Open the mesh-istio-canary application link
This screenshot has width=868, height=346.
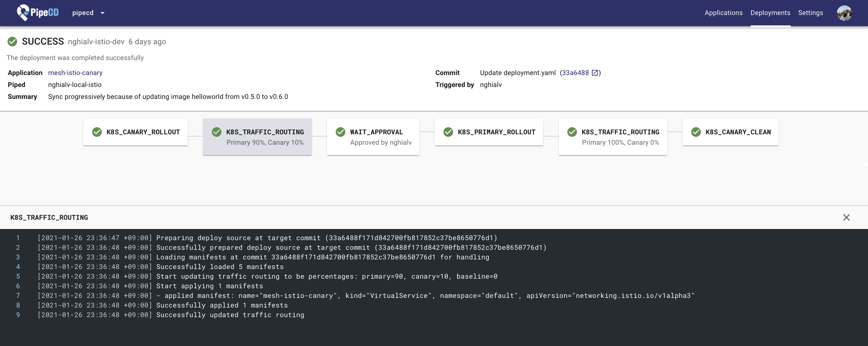point(75,73)
